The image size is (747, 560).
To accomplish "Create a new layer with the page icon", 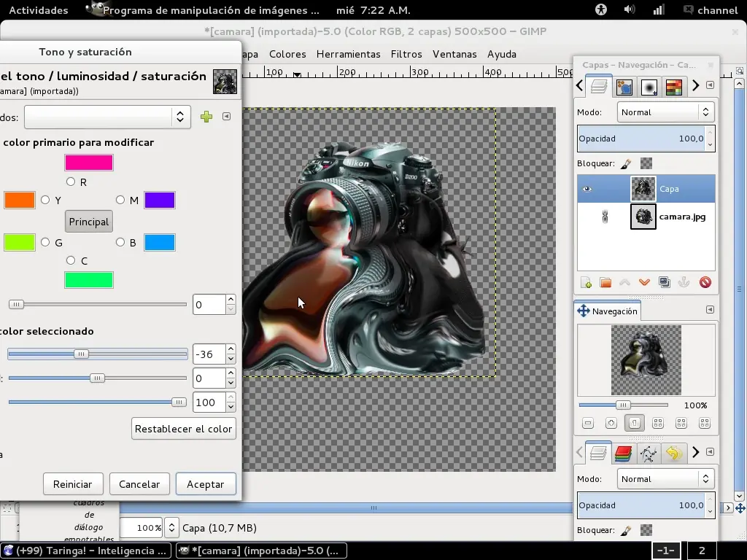I will coord(586,282).
